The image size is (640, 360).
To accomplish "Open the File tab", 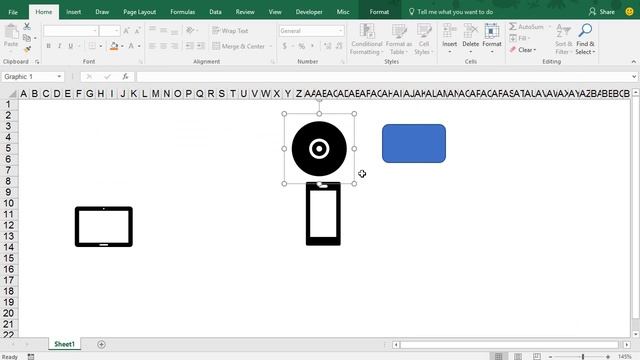I will tap(13, 12).
